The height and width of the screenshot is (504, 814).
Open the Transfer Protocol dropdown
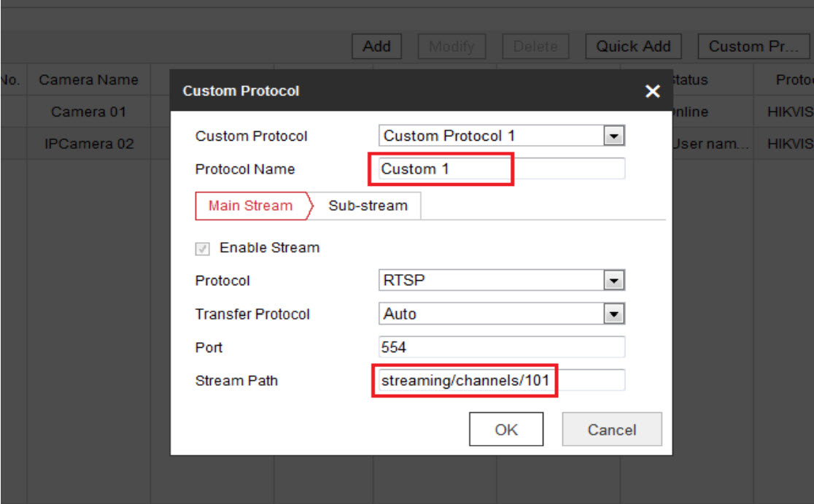615,314
